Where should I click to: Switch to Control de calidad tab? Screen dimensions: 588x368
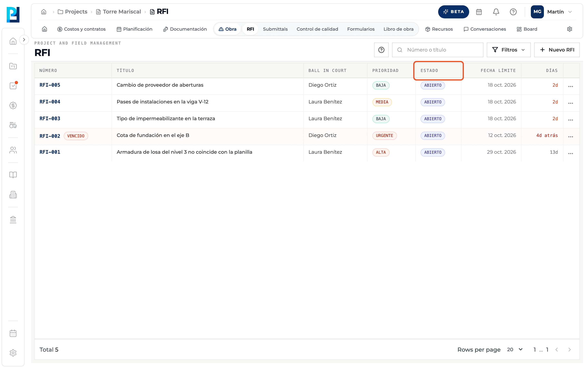coord(317,29)
